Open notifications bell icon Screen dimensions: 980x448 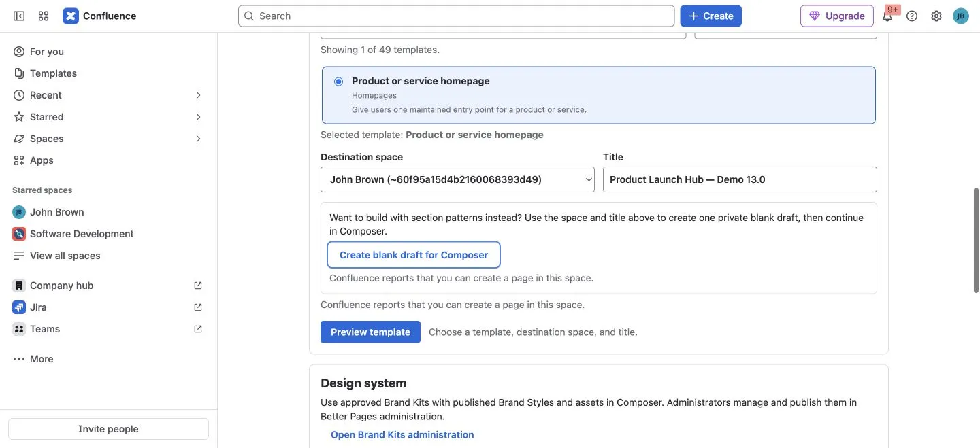coord(887,16)
